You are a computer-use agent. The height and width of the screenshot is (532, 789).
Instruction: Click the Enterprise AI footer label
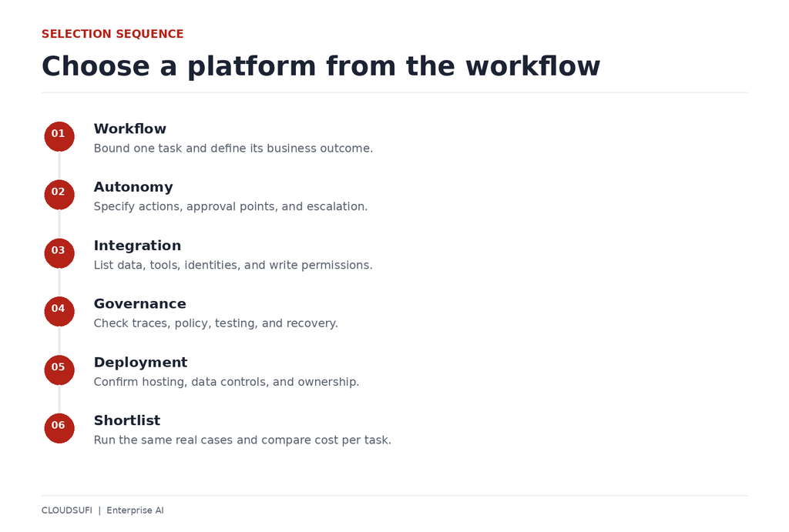coord(135,510)
